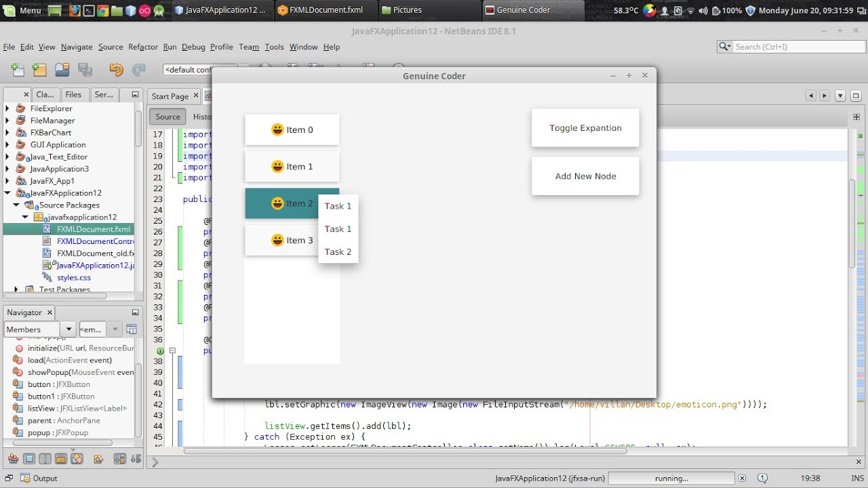Launch Chrome from the panel
Image resolution: width=868 pixels, height=488 pixels.
[102, 10]
